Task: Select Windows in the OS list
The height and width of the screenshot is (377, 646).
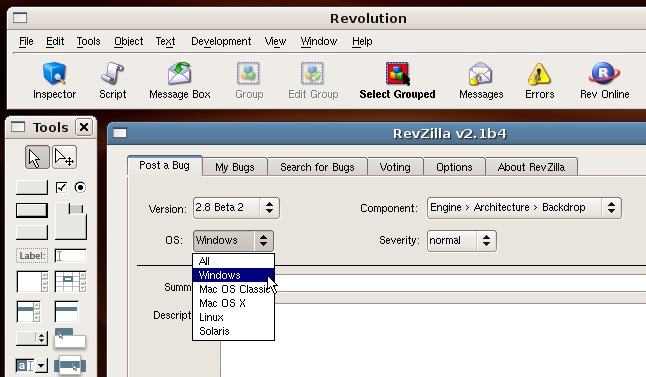Action: [x=233, y=275]
